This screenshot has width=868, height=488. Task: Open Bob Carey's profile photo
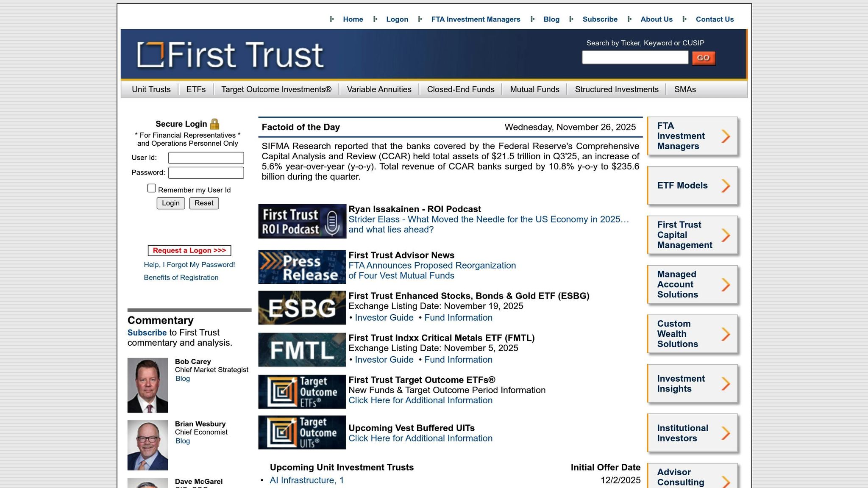coord(148,385)
